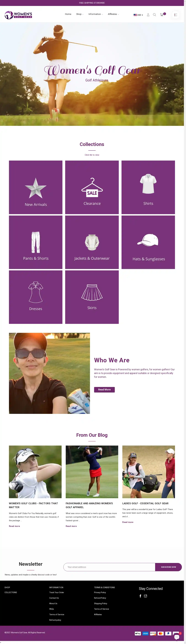Expand the Shop menu
The height and width of the screenshot is (644, 186).
click(80, 14)
